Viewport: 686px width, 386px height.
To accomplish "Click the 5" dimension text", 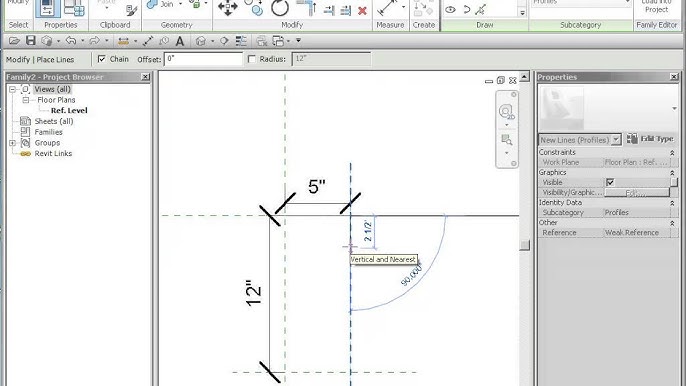I will point(317,186).
